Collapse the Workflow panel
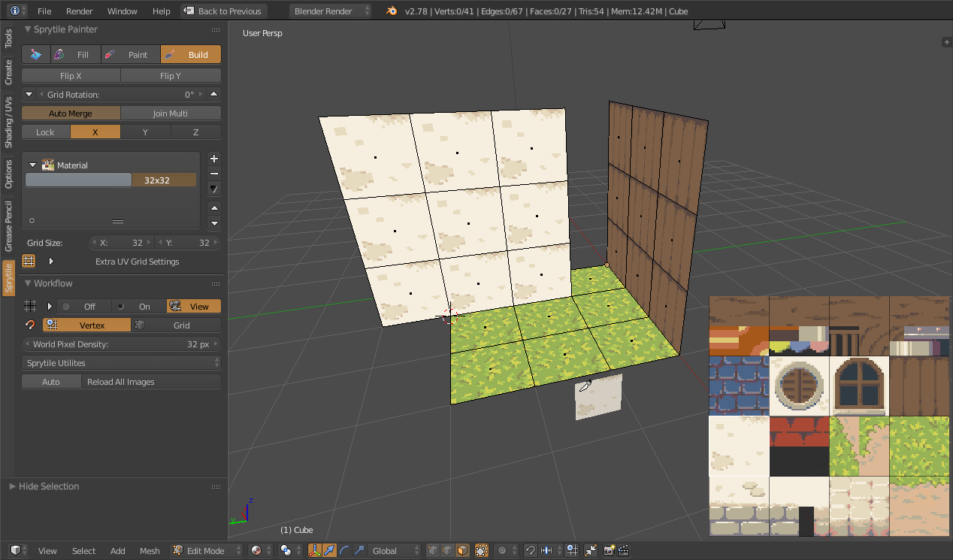953x560 pixels. coord(29,283)
